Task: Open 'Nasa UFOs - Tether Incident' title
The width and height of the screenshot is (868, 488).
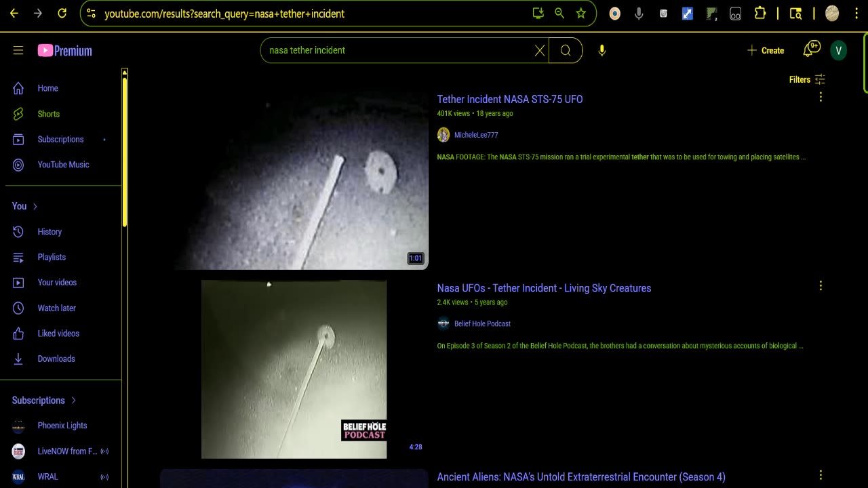Action: pyautogui.click(x=544, y=288)
